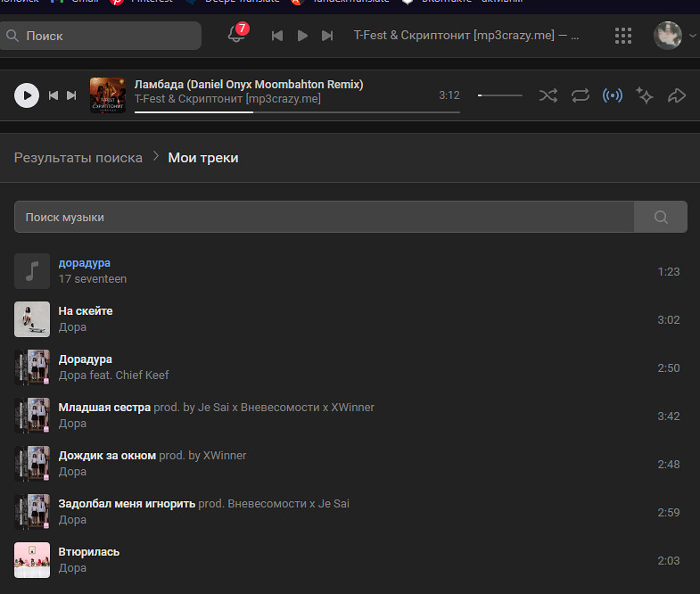
Task: Skip to next track in player bar
Action: pyautogui.click(x=71, y=95)
